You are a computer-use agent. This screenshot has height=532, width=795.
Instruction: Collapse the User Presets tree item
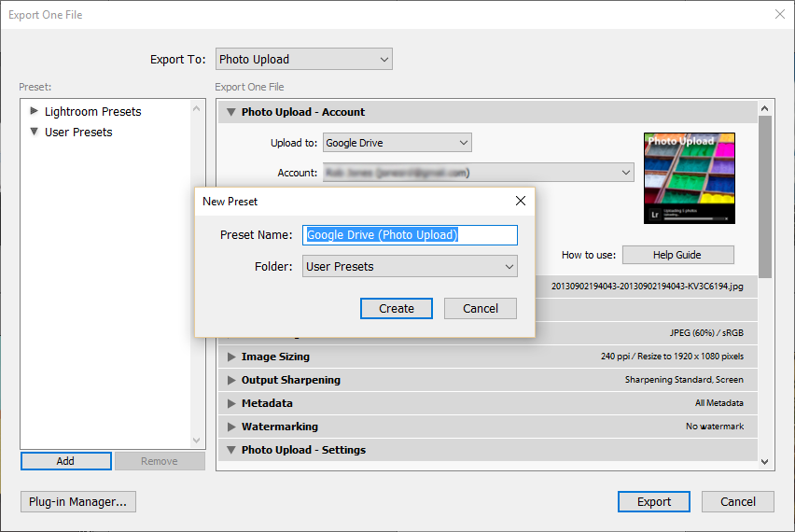pos(35,133)
